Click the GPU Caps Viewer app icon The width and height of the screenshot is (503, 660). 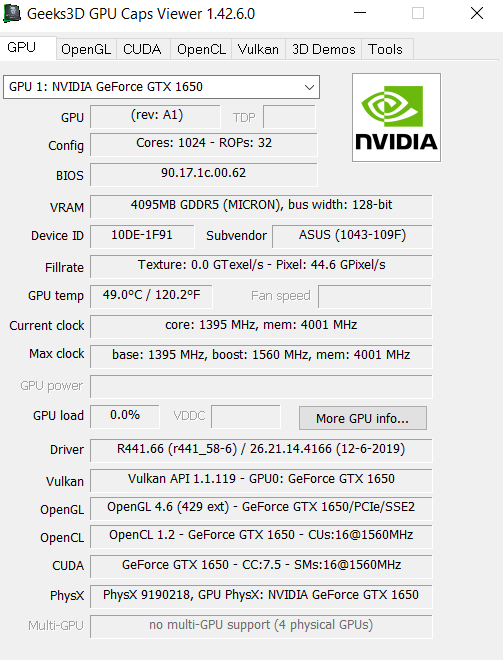point(12,13)
